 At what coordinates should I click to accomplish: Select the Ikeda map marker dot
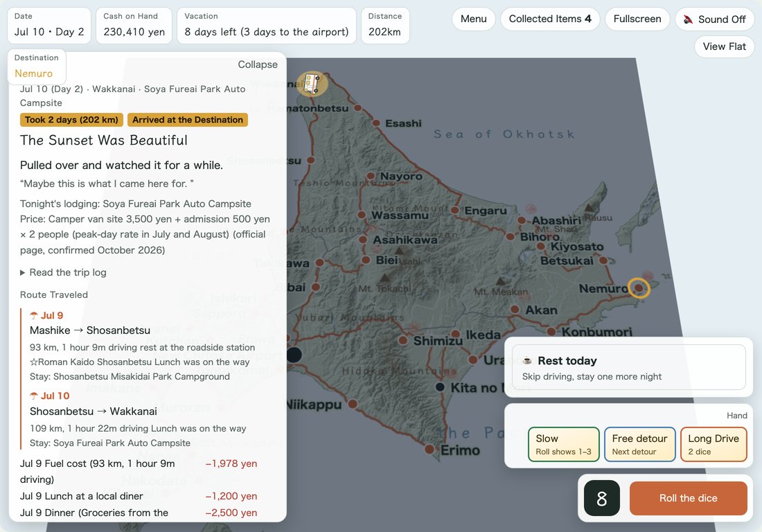pyautogui.click(x=455, y=334)
